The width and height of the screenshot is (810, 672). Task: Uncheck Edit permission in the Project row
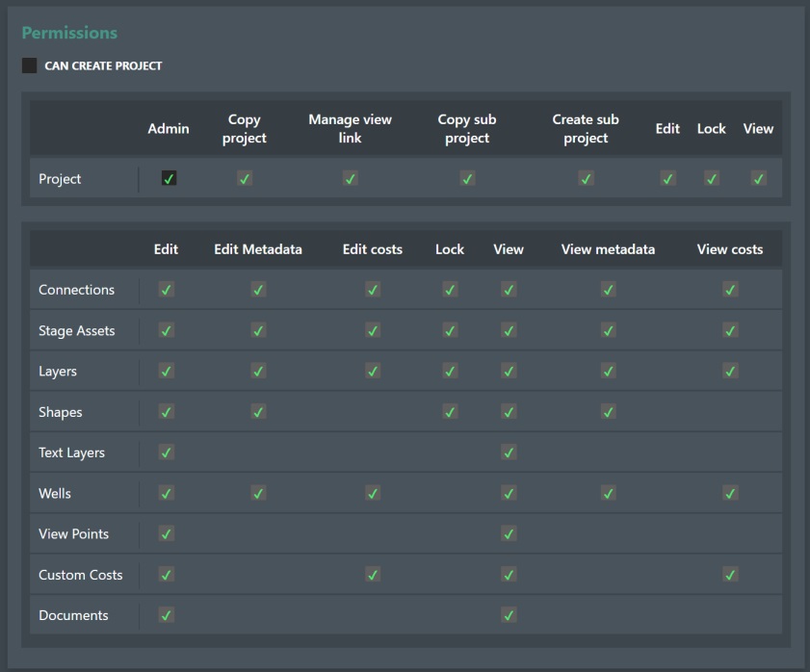pyautogui.click(x=668, y=179)
